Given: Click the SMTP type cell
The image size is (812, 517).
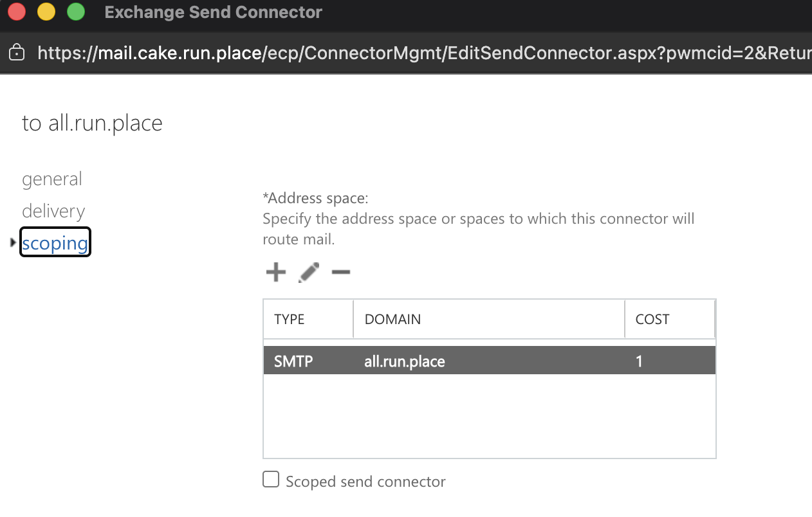Looking at the screenshot, I should 293,361.
